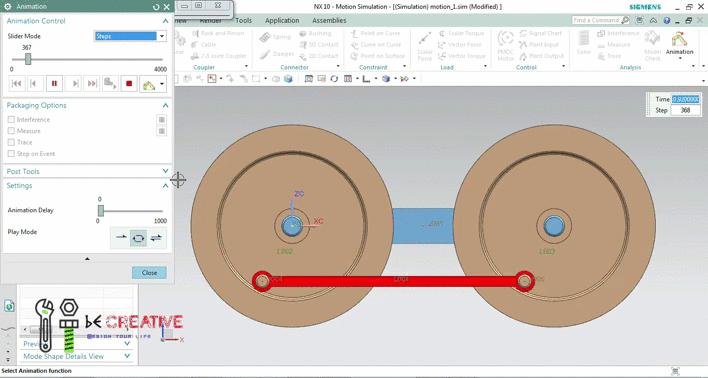Step backward one frame in animation

[35, 84]
